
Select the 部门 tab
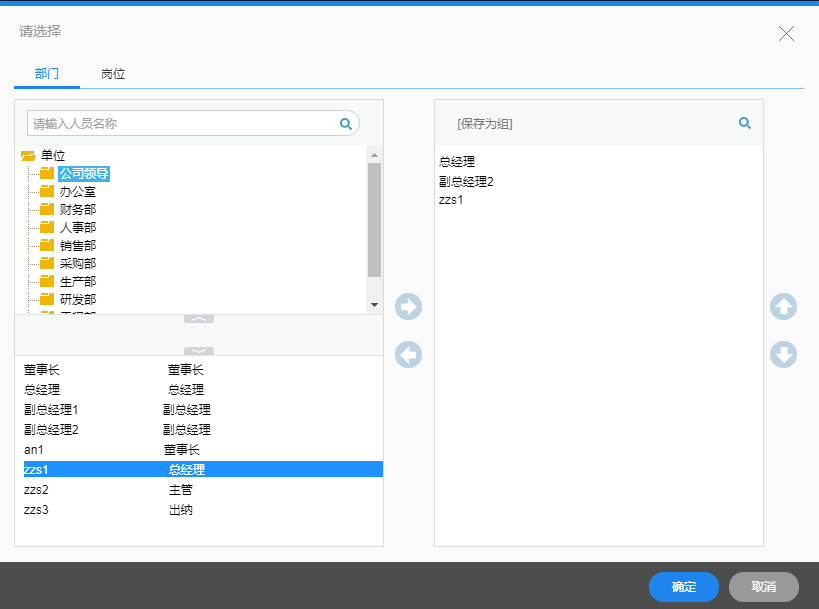point(45,73)
